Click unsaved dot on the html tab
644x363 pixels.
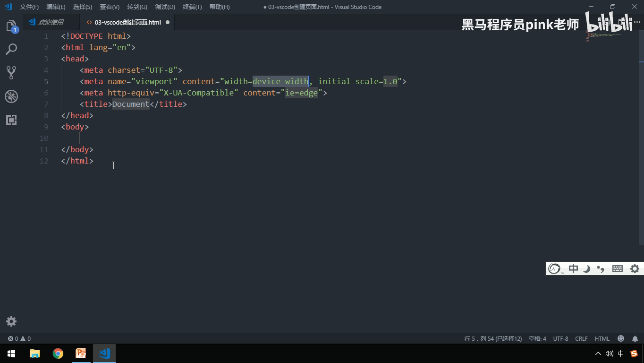click(168, 22)
